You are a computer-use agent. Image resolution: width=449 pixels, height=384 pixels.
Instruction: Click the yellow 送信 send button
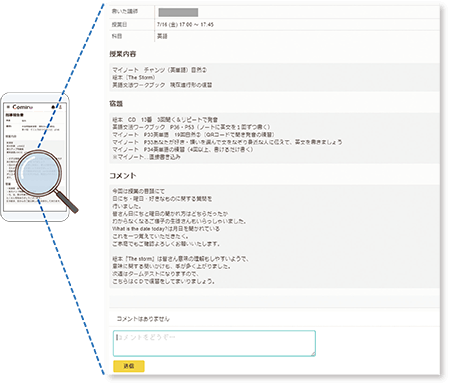(x=129, y=366)
